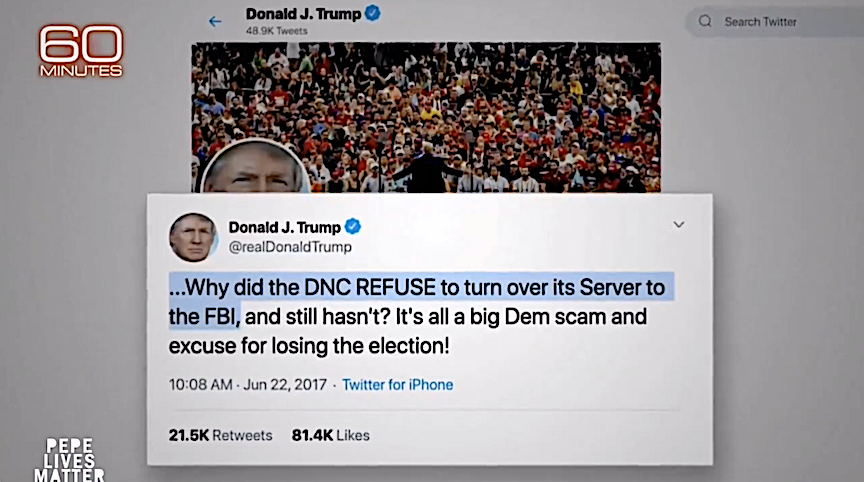The image size is (864, 482).
Task: Open the tweet options chevron menu
Action: [679, 225]
